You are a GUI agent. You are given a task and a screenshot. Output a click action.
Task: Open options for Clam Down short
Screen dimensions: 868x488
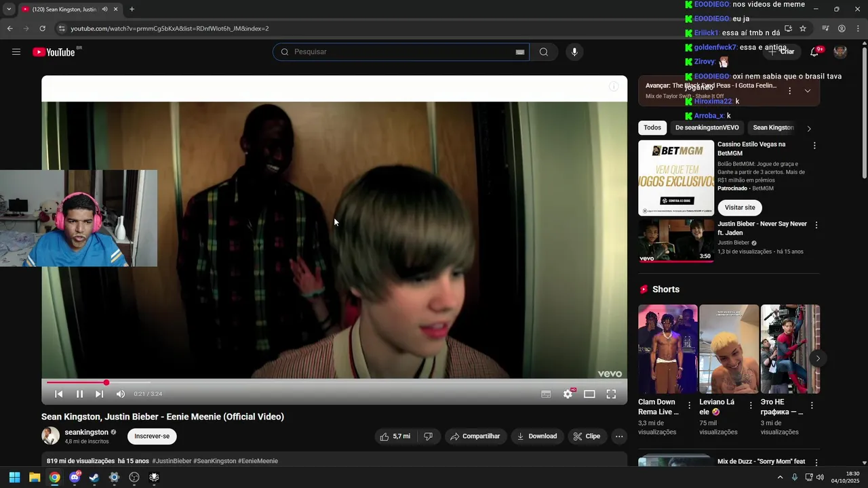(x=690, y=405)
